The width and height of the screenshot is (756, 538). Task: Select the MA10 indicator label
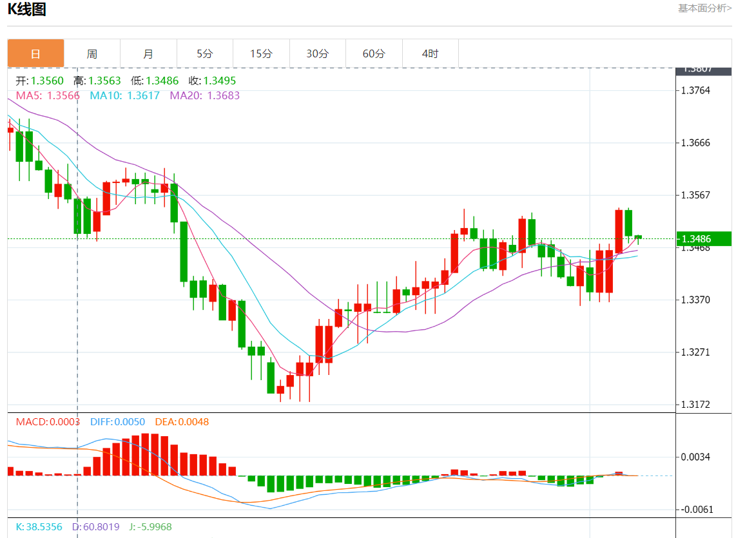[124, 95]
